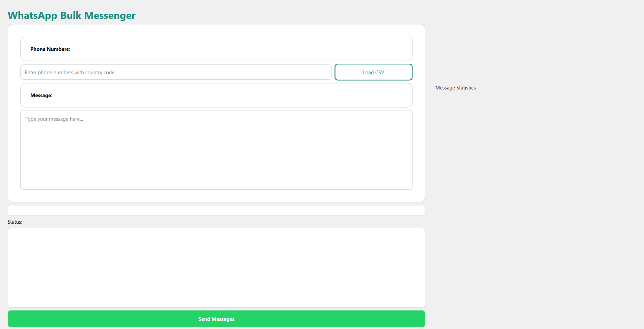Click the Message label box
Image resolution: width=644 pixels, height=329 pixels.
(216, 95)
